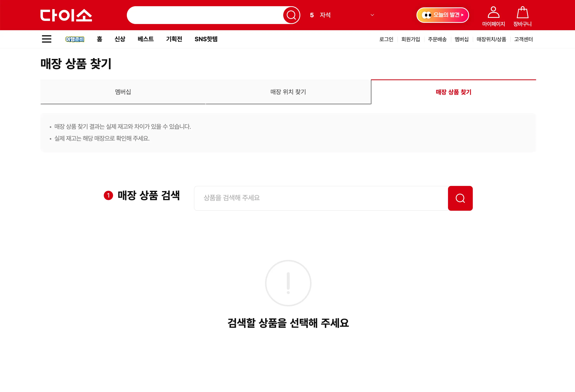575x392 pixels.
Task: Focus the top header search field
Action: [x=205, y=15]
